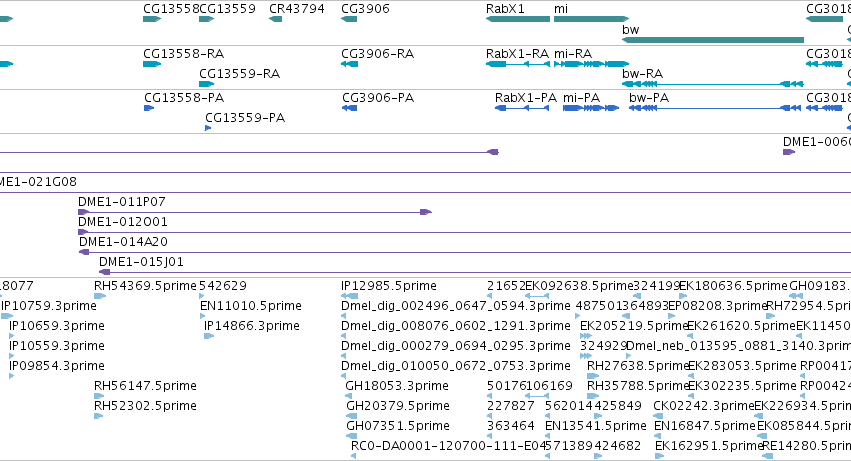Select BAC clone DME1-014A20
851x461 pixels.
click(465, 252)
